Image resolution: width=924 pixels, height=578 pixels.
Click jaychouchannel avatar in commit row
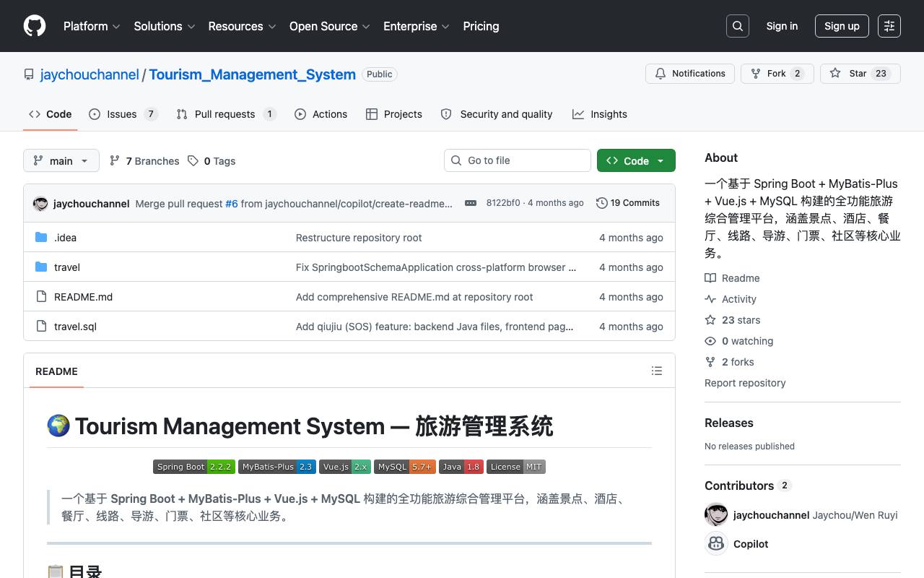40,204
